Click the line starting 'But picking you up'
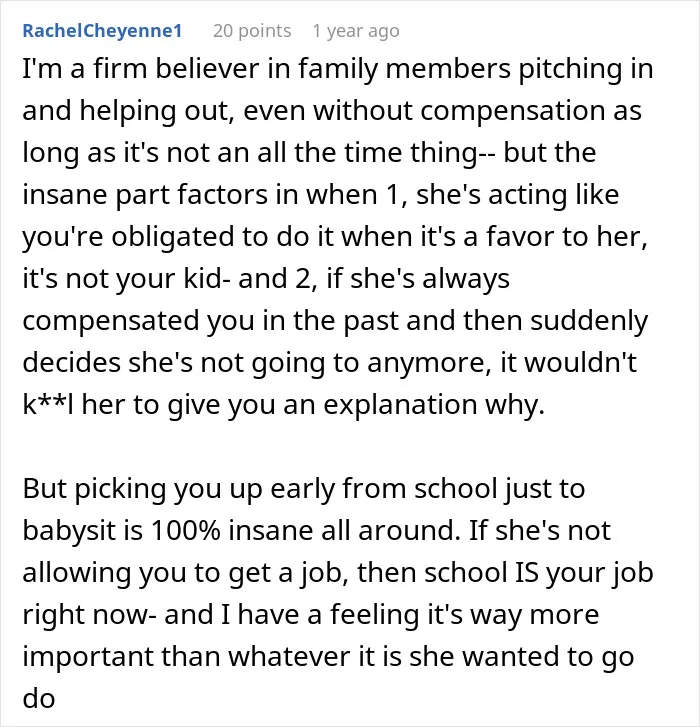The height and width of the screenshot is (727, 700). click(304, 489)
